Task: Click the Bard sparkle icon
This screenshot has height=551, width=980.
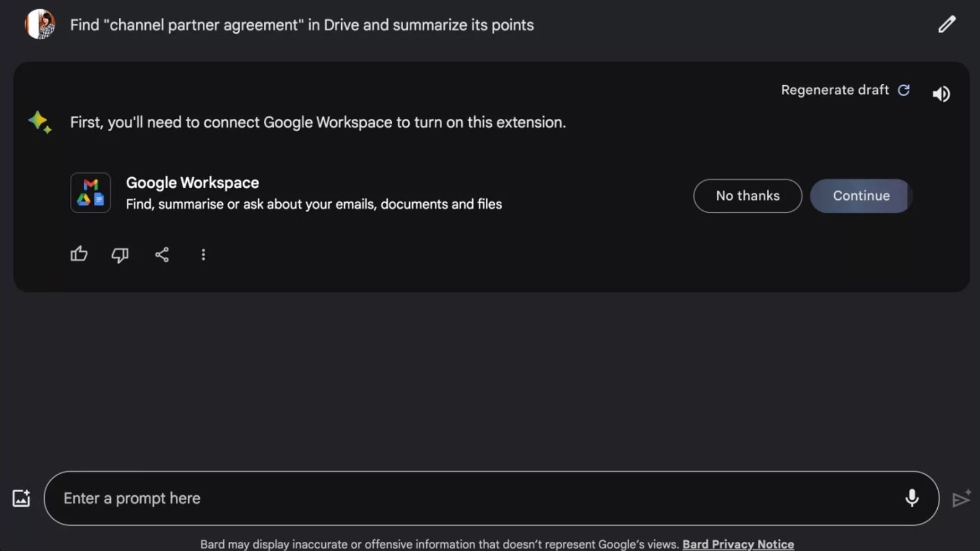Action: coord(40,122)
